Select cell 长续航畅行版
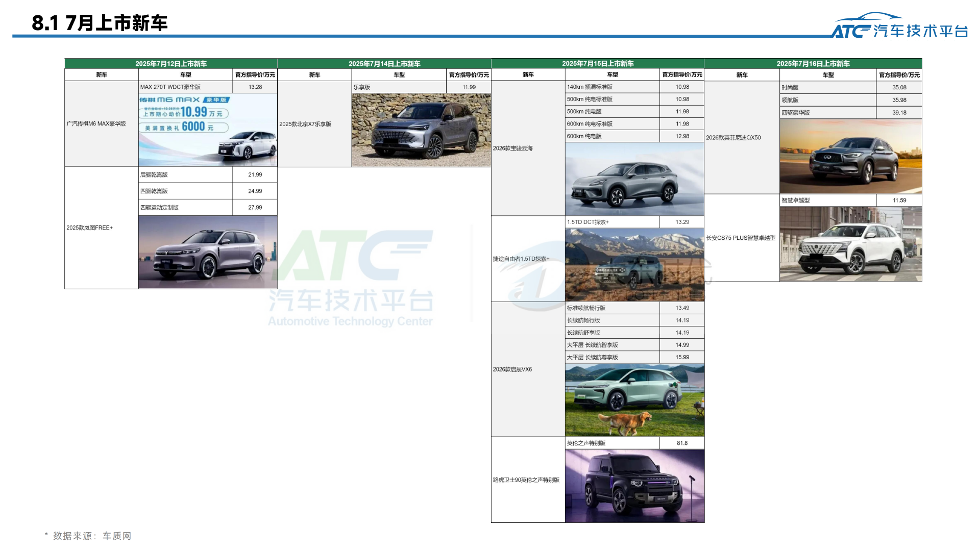The image size is (980, 551). 612,320
